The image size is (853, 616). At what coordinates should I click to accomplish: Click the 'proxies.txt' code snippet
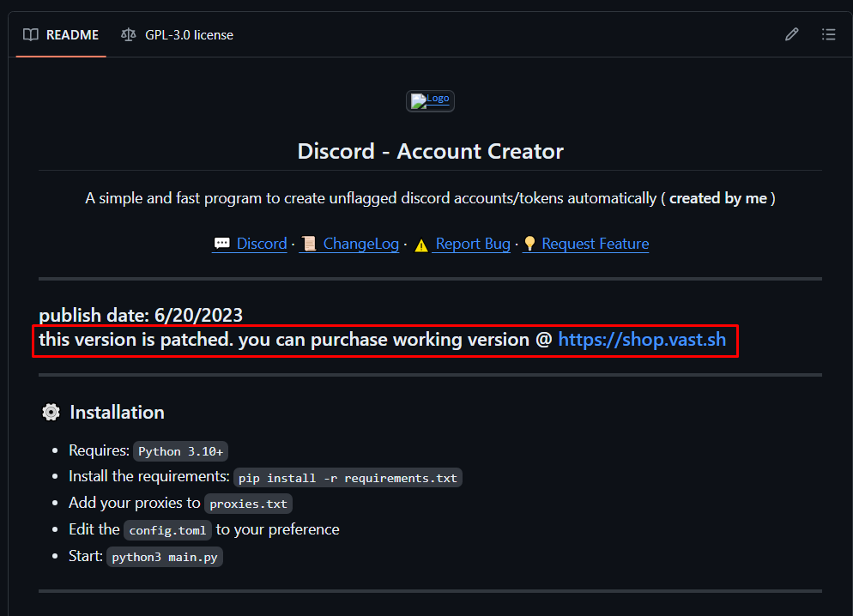coord(248,504)
